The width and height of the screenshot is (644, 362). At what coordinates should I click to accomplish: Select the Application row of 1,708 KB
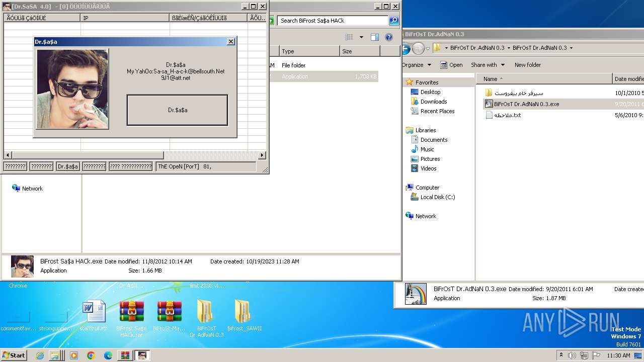(324, 76)
